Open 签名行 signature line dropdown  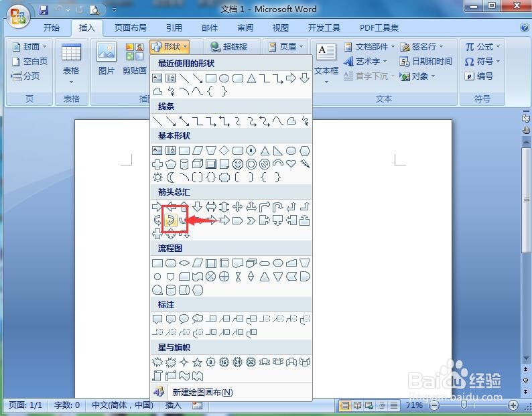pyautogui.click(x=421, y=46)
